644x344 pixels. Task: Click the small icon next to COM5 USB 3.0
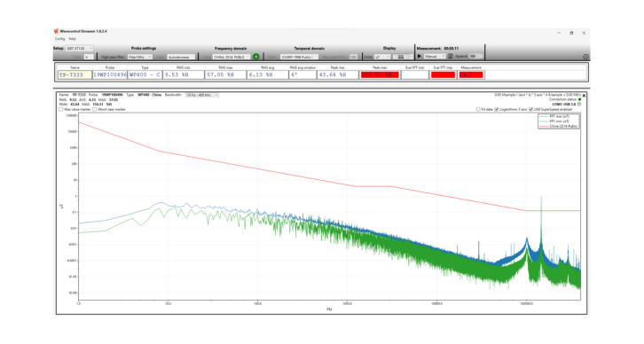coord(579,105)
